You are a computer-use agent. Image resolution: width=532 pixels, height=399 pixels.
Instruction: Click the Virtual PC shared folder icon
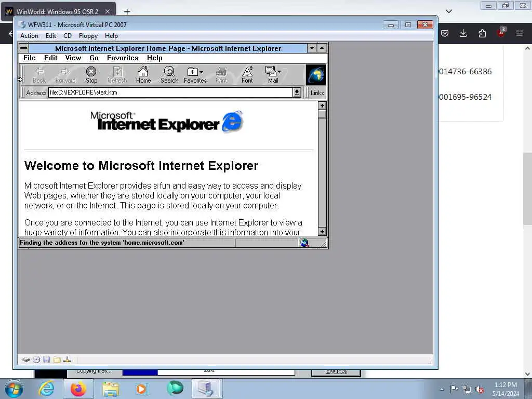(x=57, y=360)
